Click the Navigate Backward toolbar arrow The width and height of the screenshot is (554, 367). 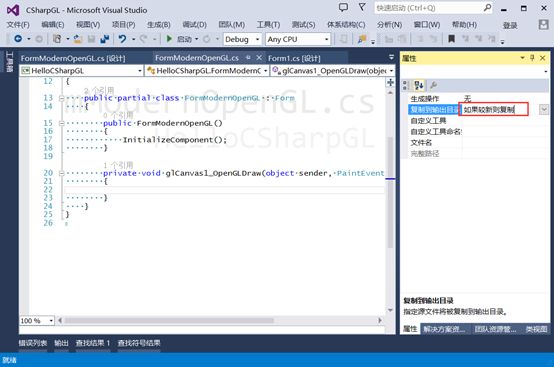coord(18,39)
